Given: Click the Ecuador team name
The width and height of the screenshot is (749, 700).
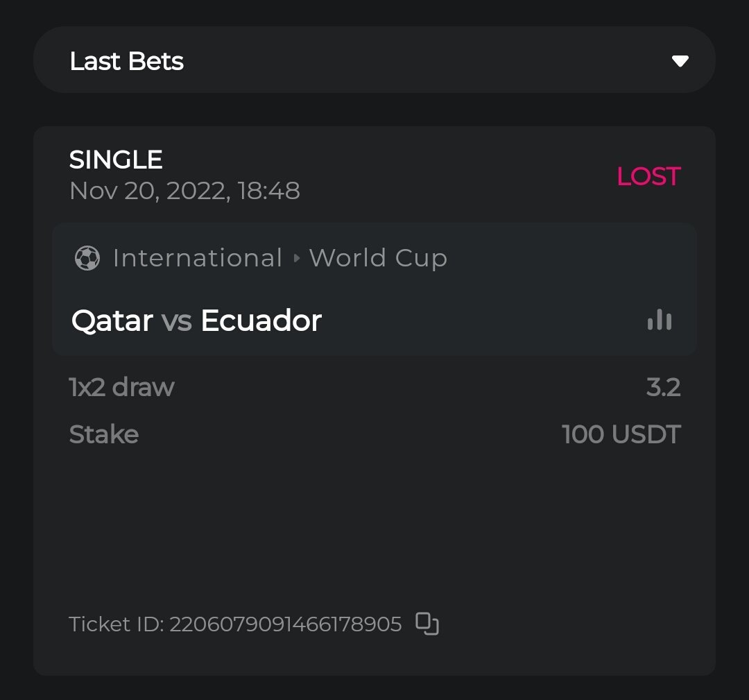Looking at the screenshot, I should (x=261, y=321).
